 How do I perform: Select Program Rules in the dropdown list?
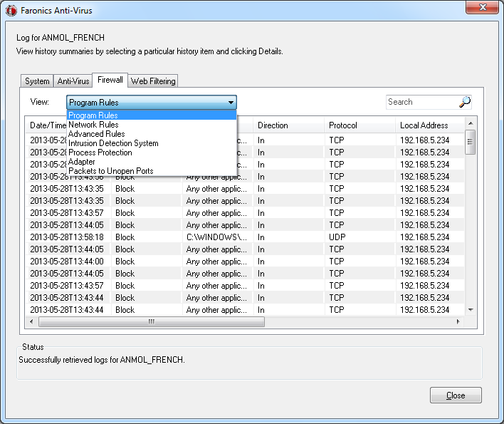tap(152, 115)
